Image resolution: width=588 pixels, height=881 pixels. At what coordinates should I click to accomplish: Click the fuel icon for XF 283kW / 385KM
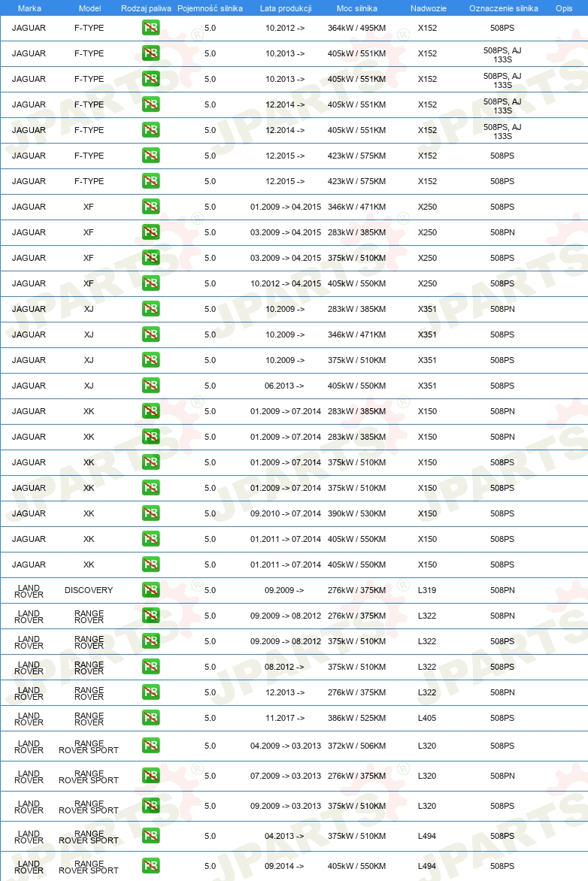click(x=150, y=232)
